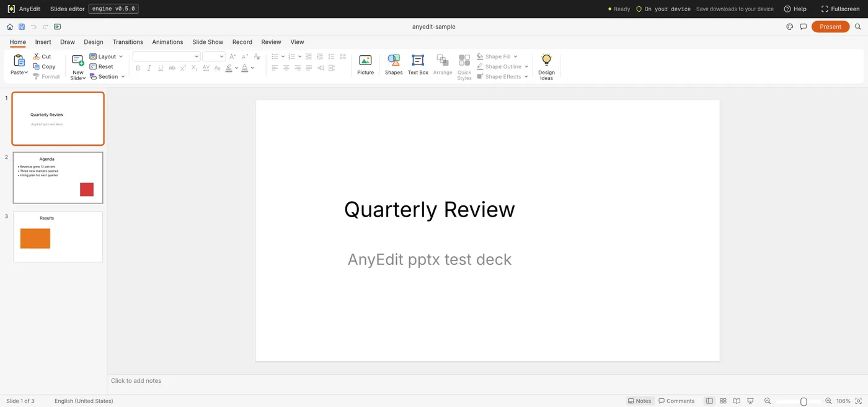Image resolution: width=868 pixels, height=407 pixels.
Task: Decrease font size
Action: click(x=245, y=56)
